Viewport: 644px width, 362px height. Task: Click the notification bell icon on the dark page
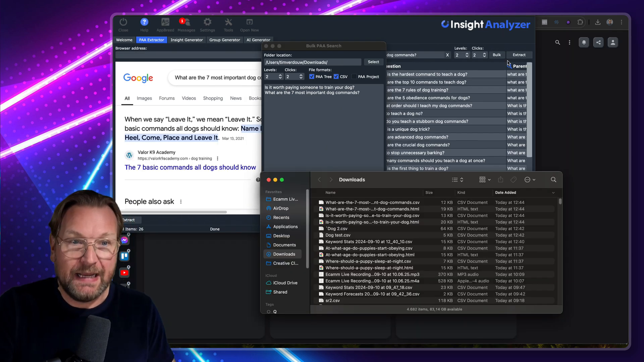click(584, 42)
